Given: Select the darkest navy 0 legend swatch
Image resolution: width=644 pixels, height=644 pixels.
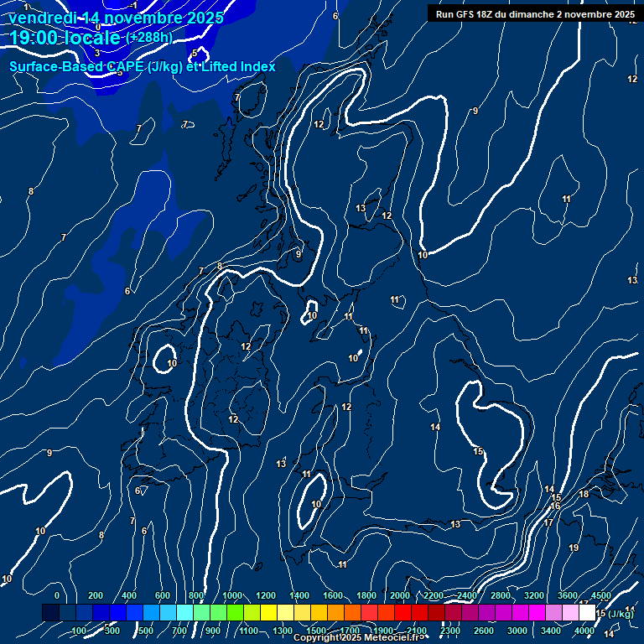Looking at the screenshot, I should click(50, 614).
